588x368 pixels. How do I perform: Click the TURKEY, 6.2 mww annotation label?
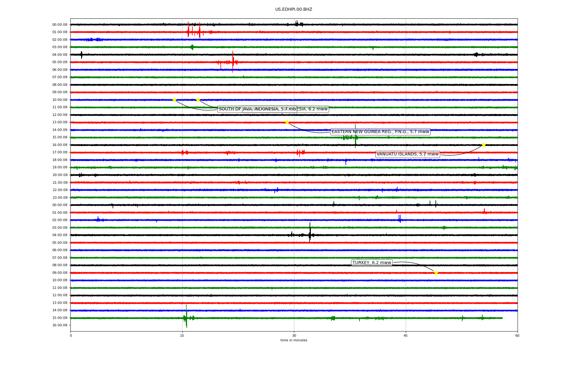click(x=372, y=263)
